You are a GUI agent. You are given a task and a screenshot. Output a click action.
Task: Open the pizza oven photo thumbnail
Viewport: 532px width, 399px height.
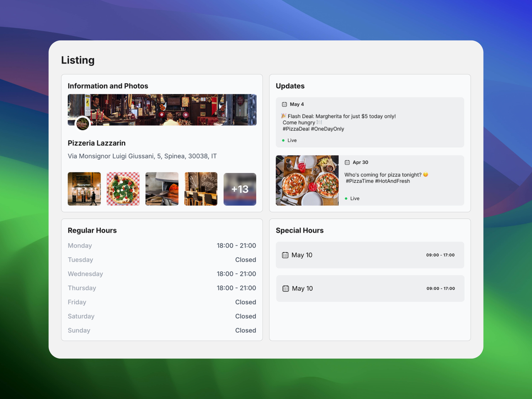pos(162,189)
